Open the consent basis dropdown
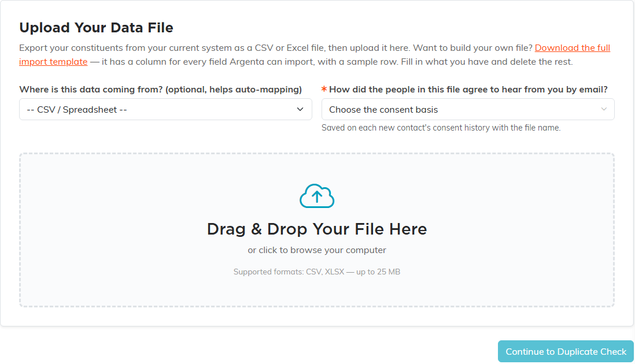This screenshot has width=635, height=364. (x=468, y=109)
